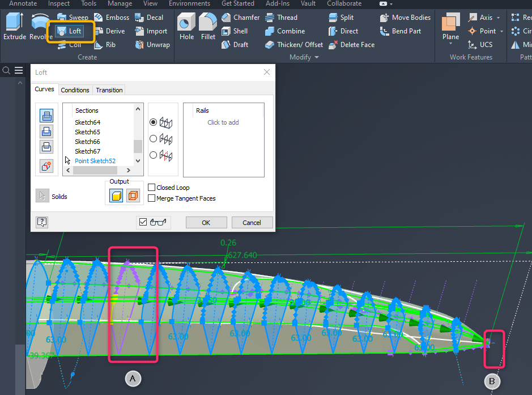Enable the Closed Loop checkbox
Viewport: 532px width, 395px height.
152,187
